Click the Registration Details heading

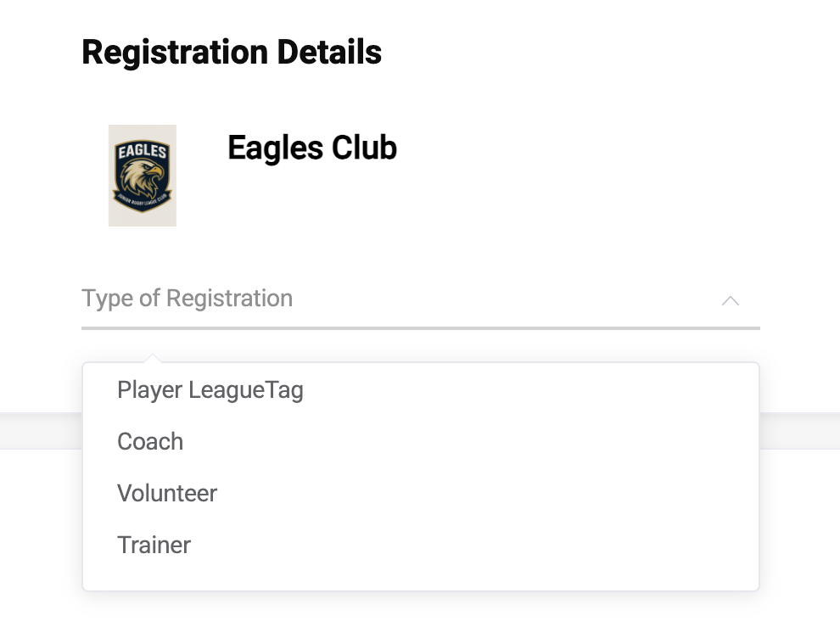[232, 52]
